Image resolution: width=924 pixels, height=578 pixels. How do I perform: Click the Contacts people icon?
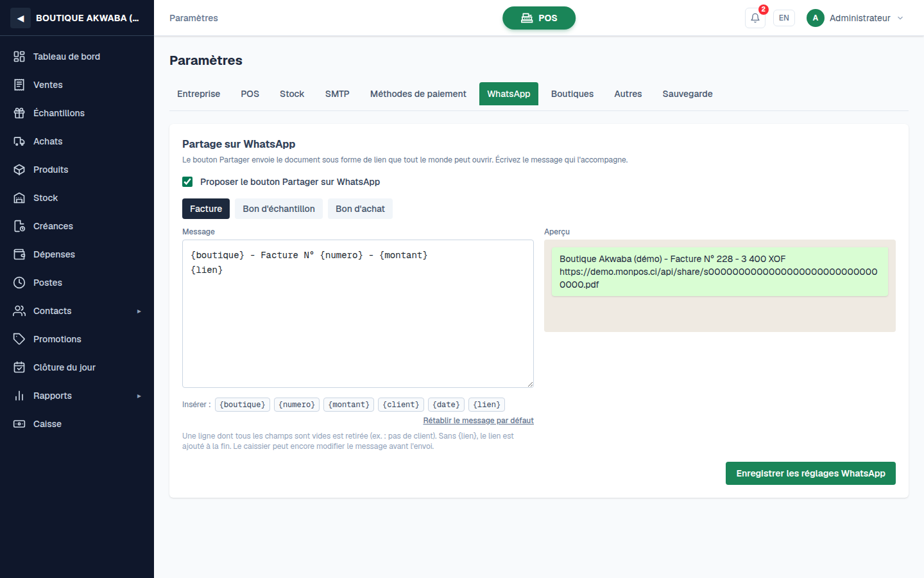(19, 311)
